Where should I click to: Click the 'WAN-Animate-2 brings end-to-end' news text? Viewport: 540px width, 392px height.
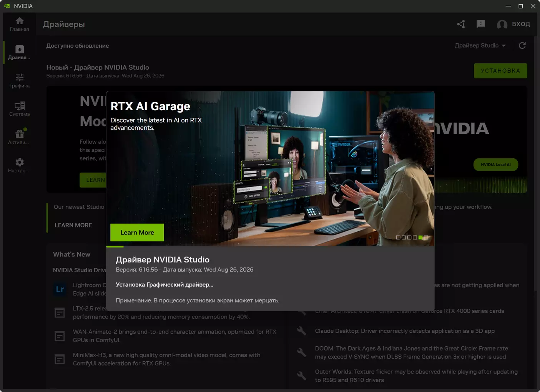click(x=174, y=336)
